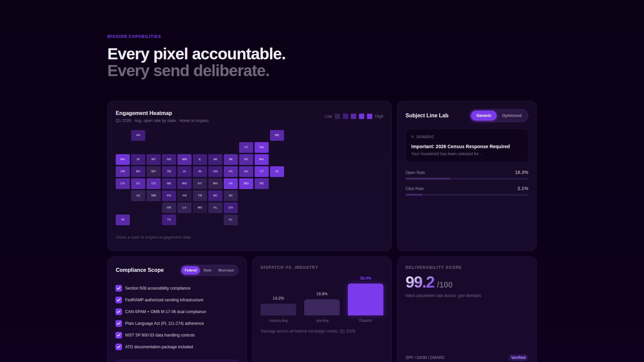Select the ME state tile

277,135
